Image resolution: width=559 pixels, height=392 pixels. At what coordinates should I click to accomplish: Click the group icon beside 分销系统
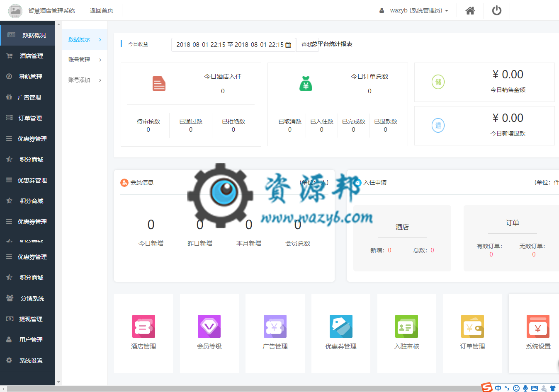point(10,298)
